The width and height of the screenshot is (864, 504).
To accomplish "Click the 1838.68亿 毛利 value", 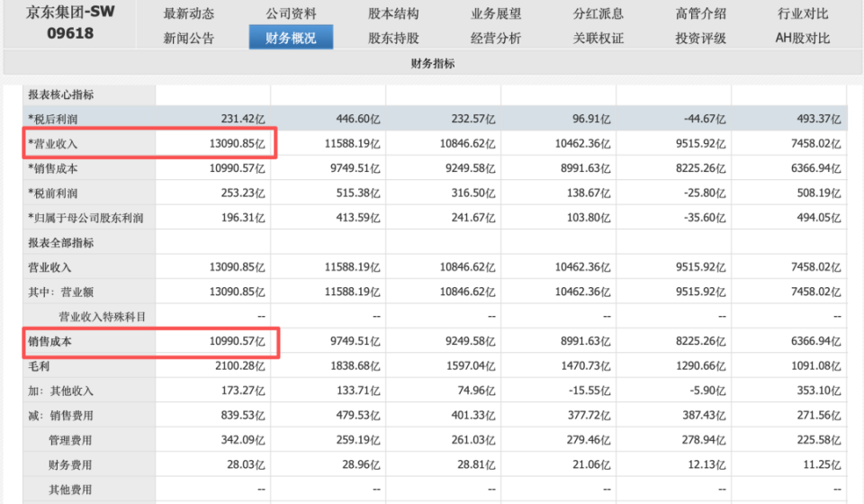I will 355,366.
